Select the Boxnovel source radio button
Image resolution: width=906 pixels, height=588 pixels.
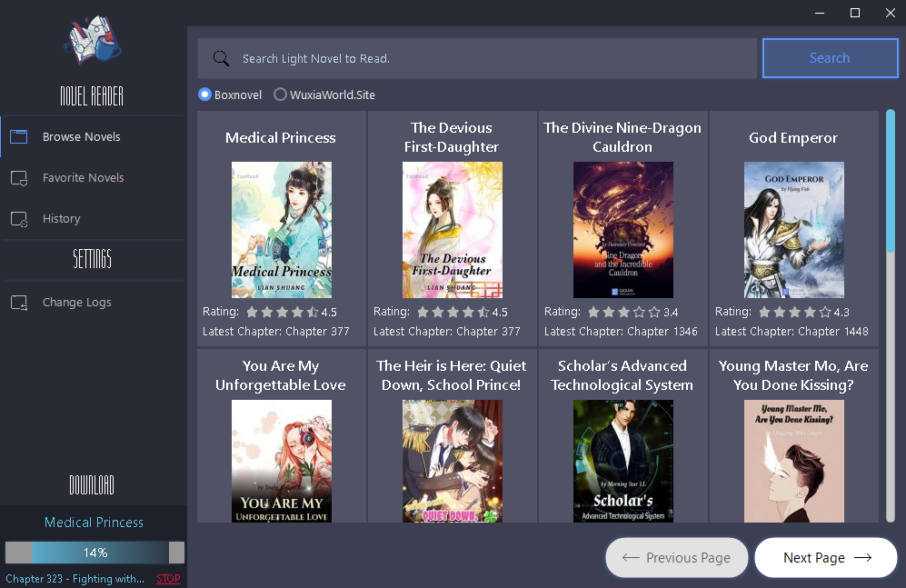pyautogui.click(x=204, y=95)
